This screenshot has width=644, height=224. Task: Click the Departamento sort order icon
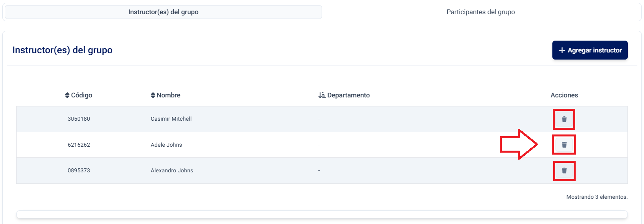322,95
